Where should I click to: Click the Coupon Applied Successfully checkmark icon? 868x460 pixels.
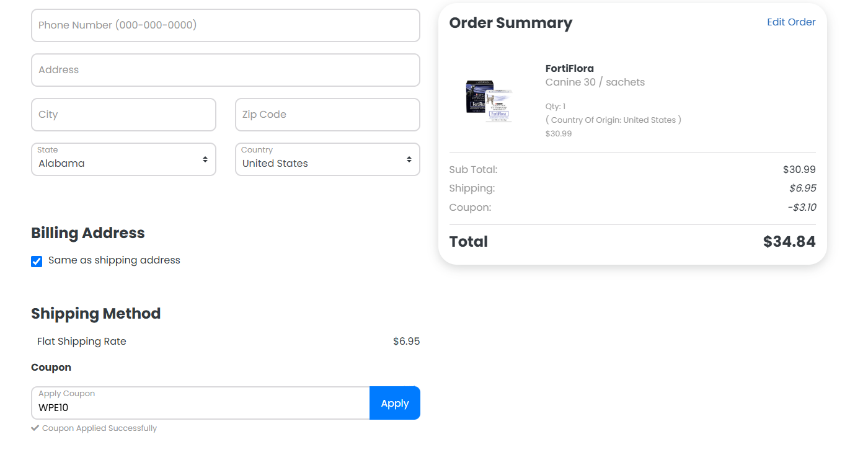[x=35, y=428]
